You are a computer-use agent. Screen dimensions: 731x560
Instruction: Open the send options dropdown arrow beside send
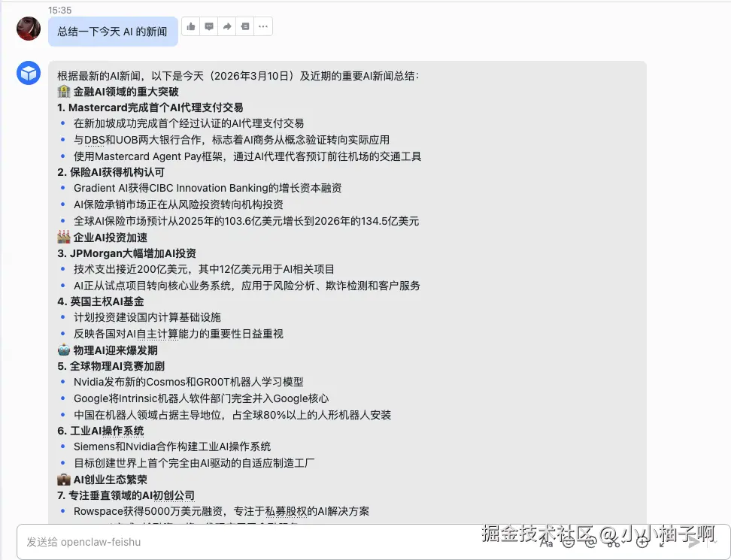pyautogui.click(x=715, y=542)
